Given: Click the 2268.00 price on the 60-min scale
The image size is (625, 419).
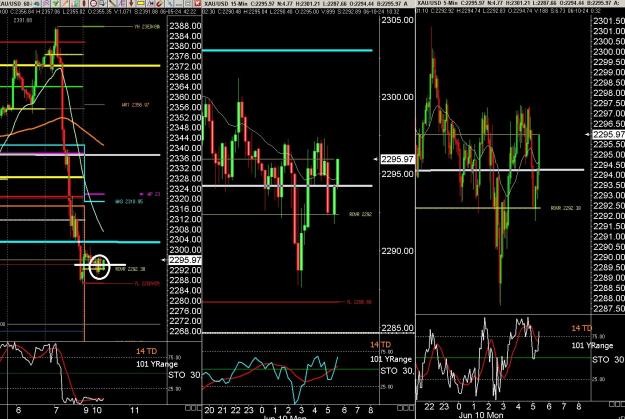Looking at the screenshot, I should coord(185,331).
